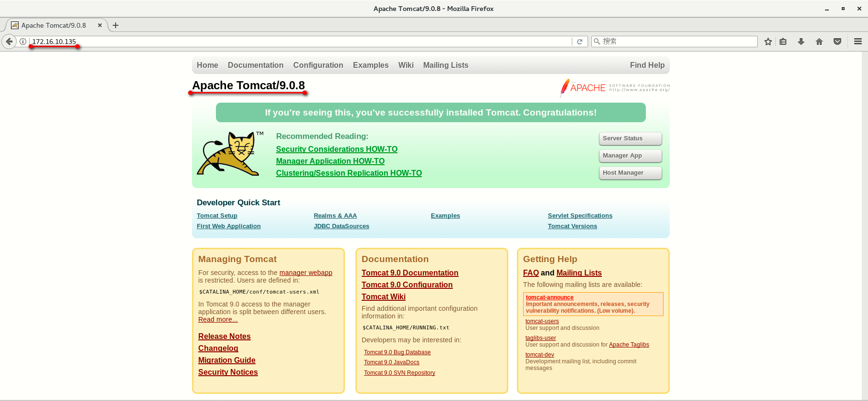
Task: Open Mailing Lists in the navigation bar
Action: pos(446,65)
